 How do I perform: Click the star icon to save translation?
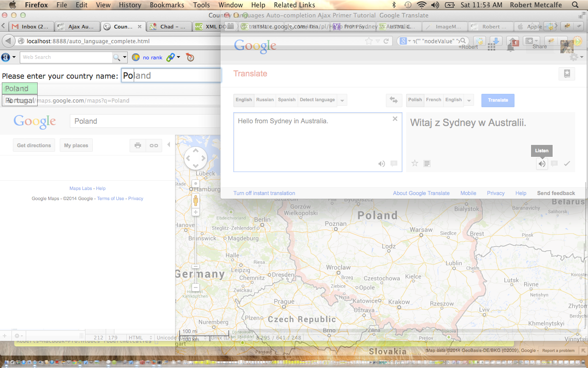pos(415,163)
